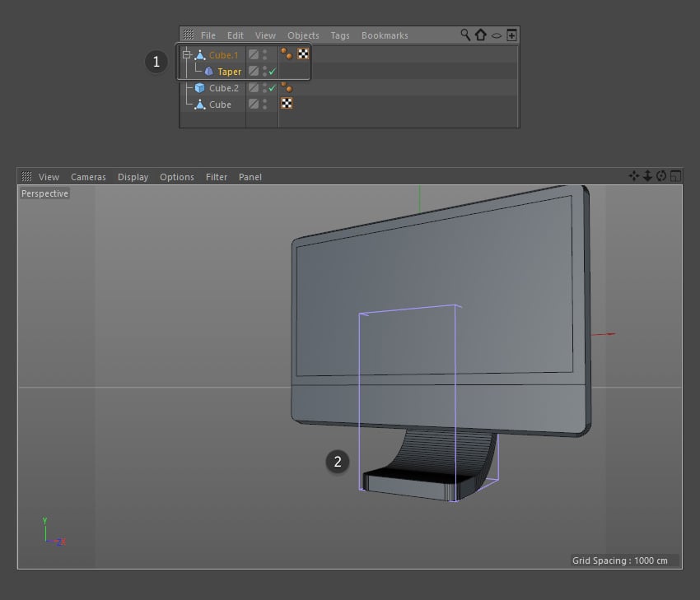Screen dimensions: 700x600
Task: Select the camera pan icon in viewport toolbar
Action: [x=635, y=175]
